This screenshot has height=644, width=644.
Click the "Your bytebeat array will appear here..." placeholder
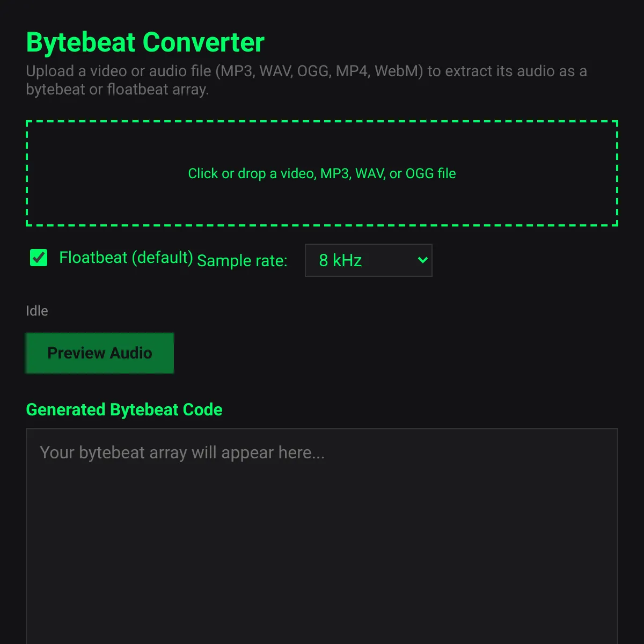click(182, 452)
